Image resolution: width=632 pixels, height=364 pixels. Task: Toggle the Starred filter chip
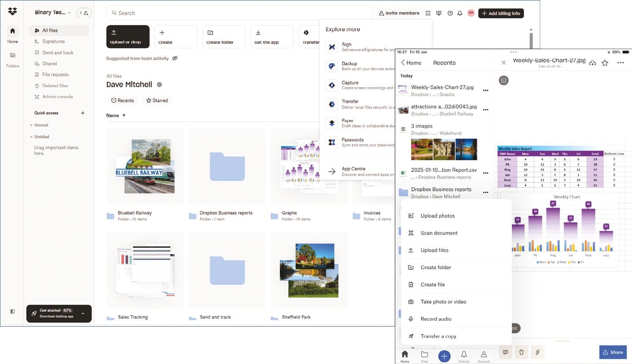(157, 101)
